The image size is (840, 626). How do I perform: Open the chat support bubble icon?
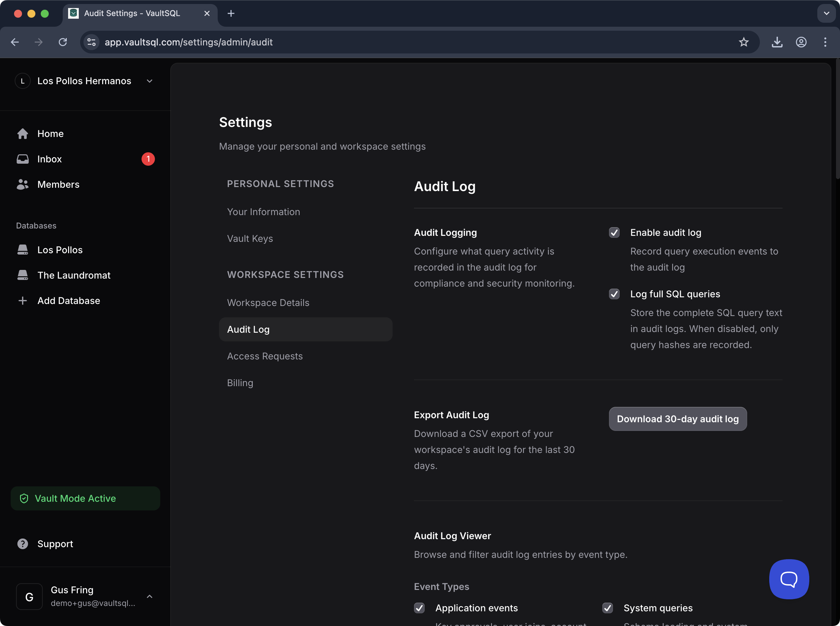789,579
